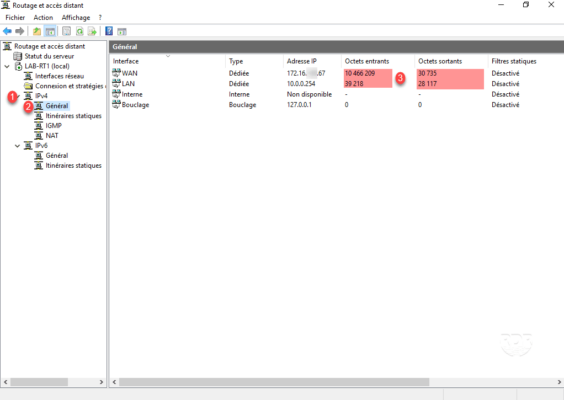Click right arrow of details pane scrollbar
Screen dimensions: 564x400
point(559,382)
